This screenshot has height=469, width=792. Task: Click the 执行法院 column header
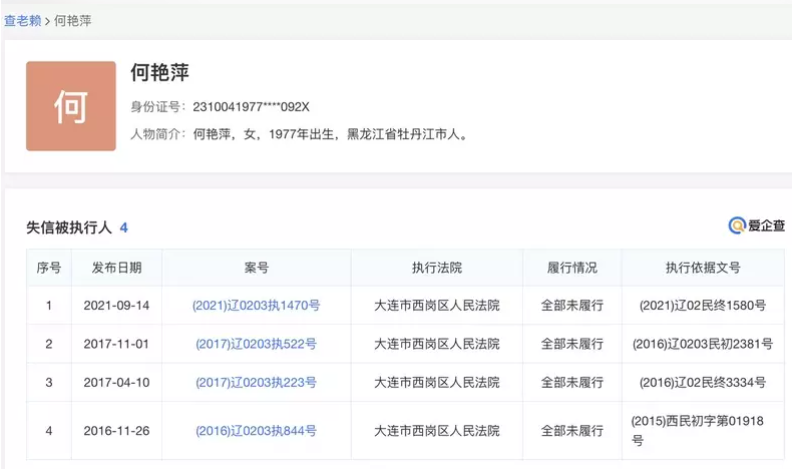pyautogui.click(x=437, y=268)
